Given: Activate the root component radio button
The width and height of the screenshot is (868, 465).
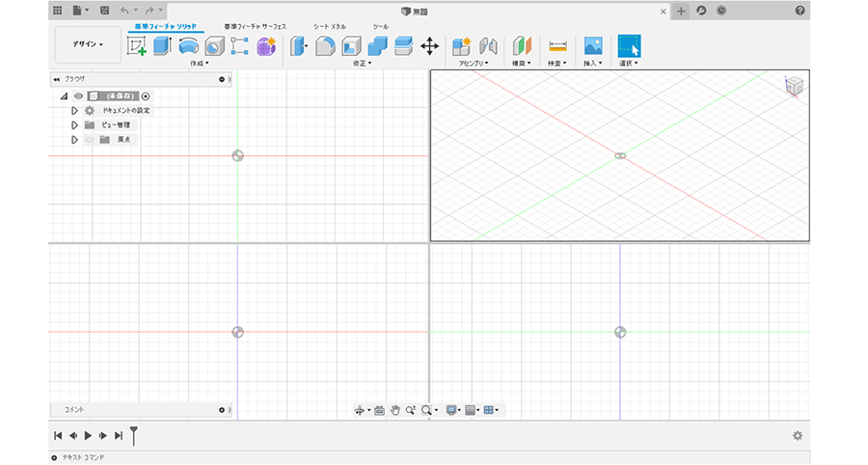Looking at the screenshot, I should [146, 96].
